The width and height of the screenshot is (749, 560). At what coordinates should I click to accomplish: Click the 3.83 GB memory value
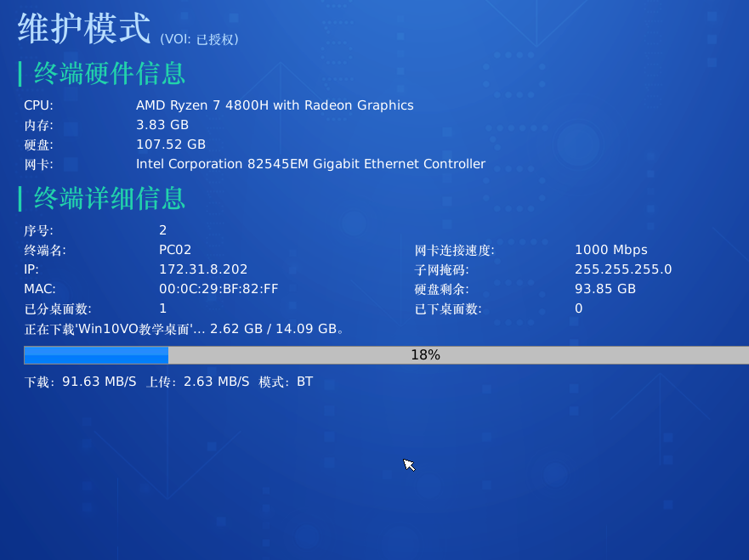162,125
